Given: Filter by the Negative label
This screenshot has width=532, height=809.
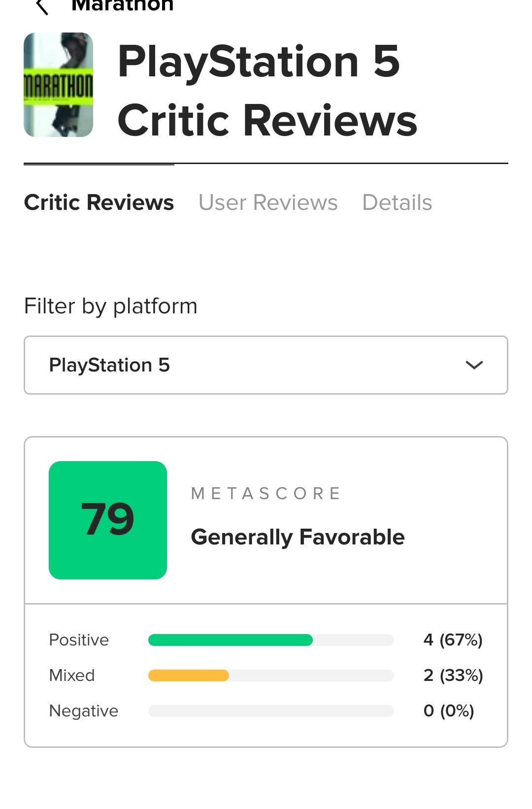Looking at the screenshot, I should [84, 711].
